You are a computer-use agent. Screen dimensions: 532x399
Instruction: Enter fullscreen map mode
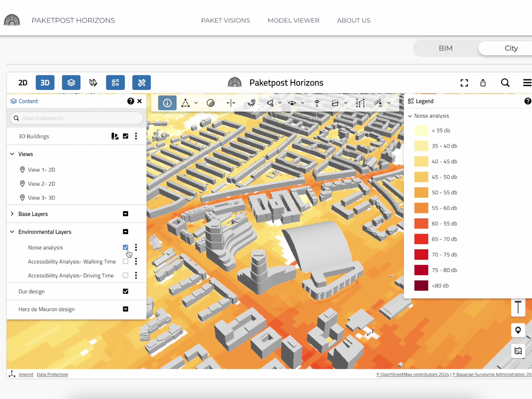[x=464, y=83]
